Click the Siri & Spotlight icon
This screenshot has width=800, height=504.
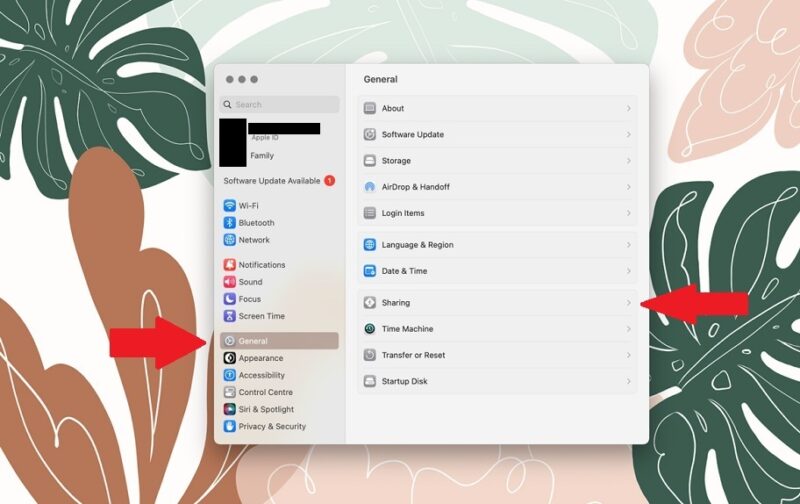coord(230,409)
